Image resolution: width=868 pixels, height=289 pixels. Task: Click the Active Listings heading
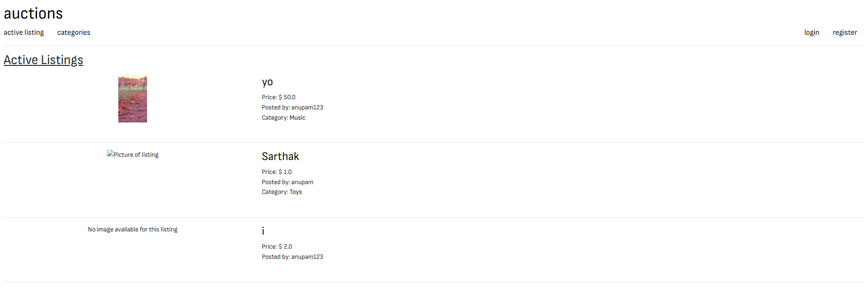coord(44,60)
